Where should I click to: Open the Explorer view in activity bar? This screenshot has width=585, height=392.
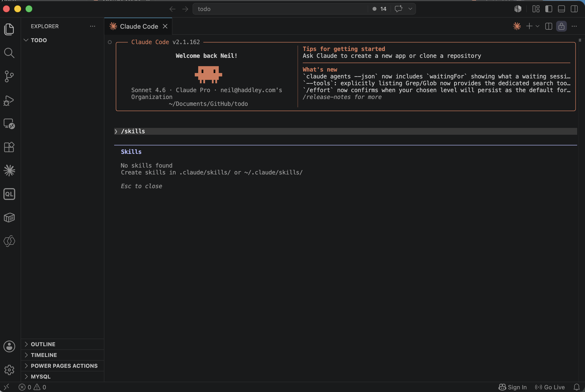click(x=9, y=29)
